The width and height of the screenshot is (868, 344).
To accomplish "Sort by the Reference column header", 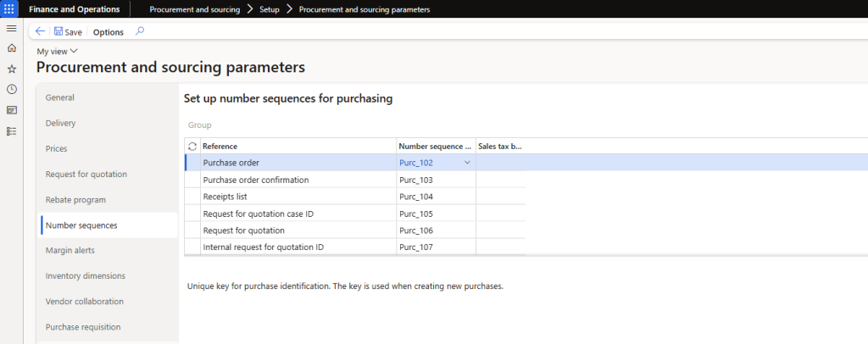I will point(220,147).
